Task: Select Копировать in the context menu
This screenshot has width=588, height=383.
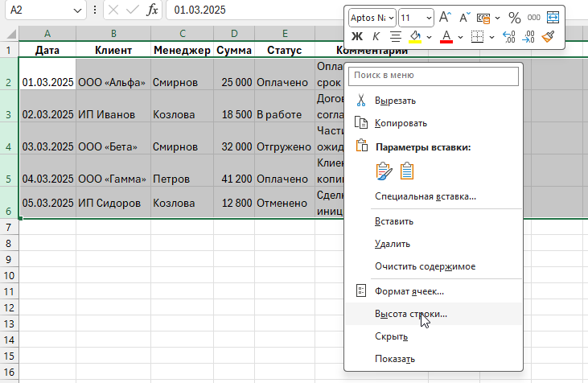Action: pyautogui.click(x=401, y=123)
